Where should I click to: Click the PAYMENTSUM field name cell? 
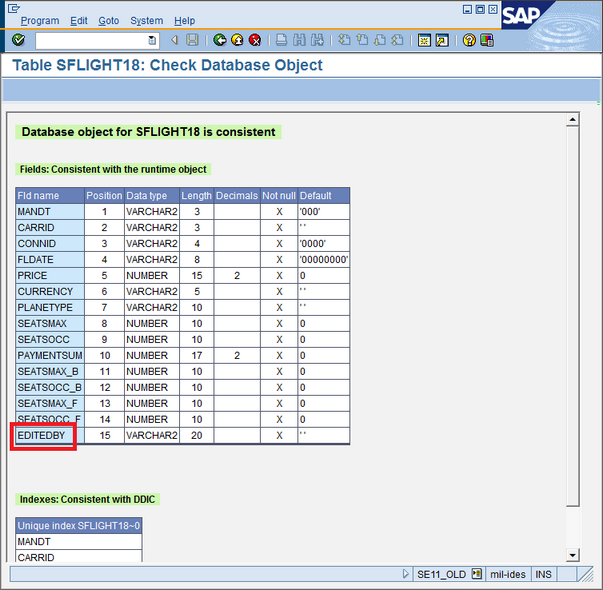point(50,355)
